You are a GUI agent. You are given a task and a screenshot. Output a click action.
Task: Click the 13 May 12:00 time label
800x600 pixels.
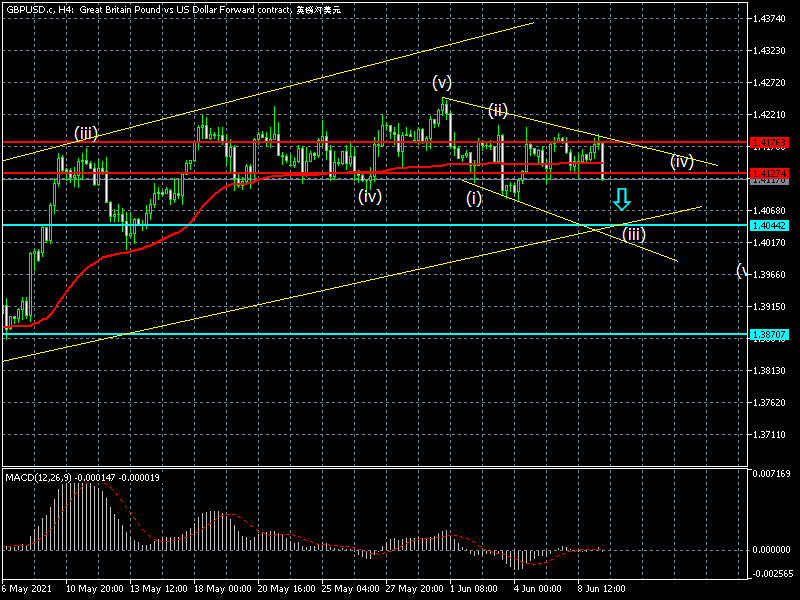(x=159, y=589)
